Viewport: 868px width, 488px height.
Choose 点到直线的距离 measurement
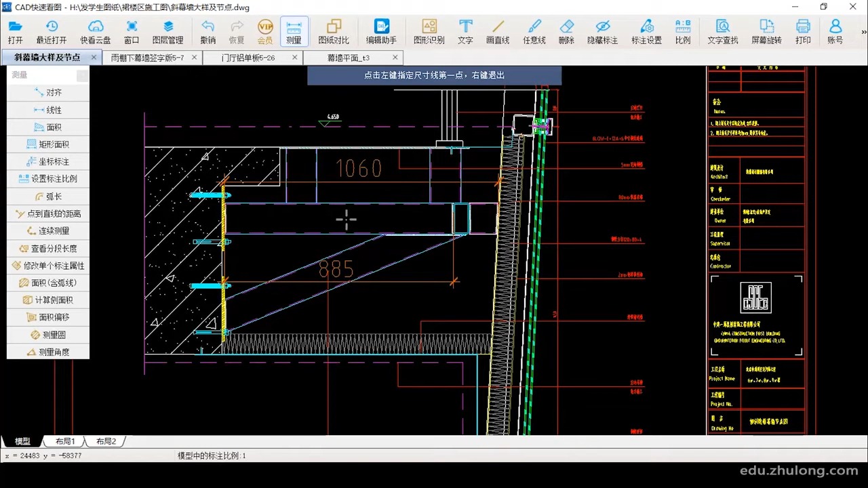48,213
